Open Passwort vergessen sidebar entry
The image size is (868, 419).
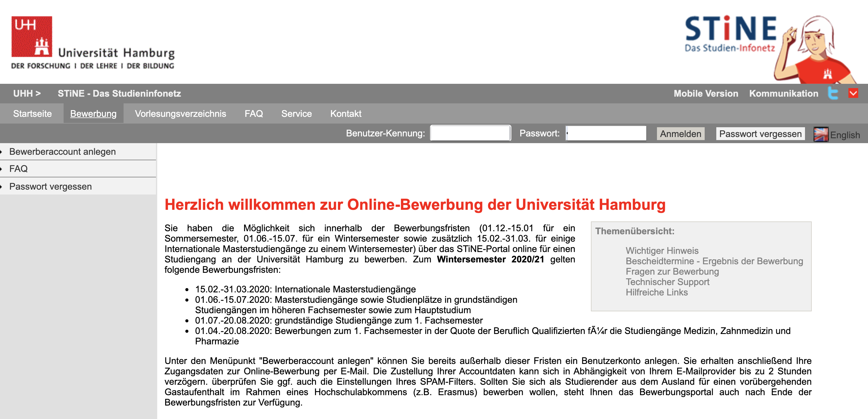50,186
